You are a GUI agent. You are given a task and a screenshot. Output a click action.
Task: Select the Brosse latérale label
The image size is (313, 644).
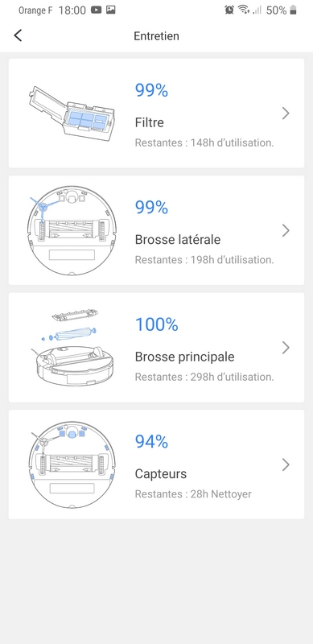pos(178,239)
